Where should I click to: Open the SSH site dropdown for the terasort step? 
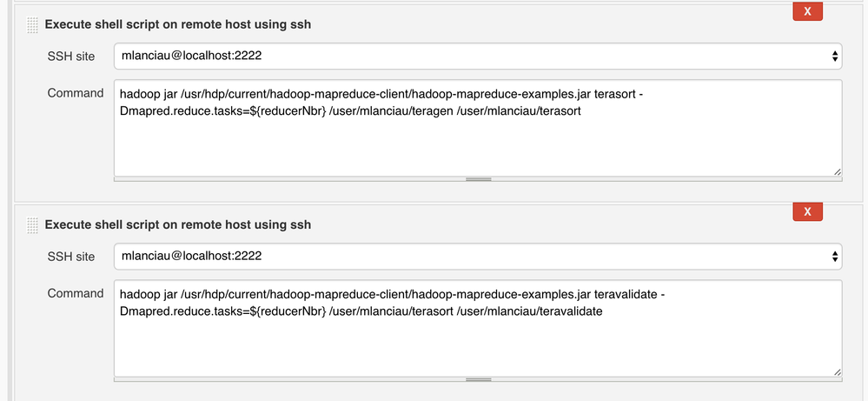tap(478, 56)
